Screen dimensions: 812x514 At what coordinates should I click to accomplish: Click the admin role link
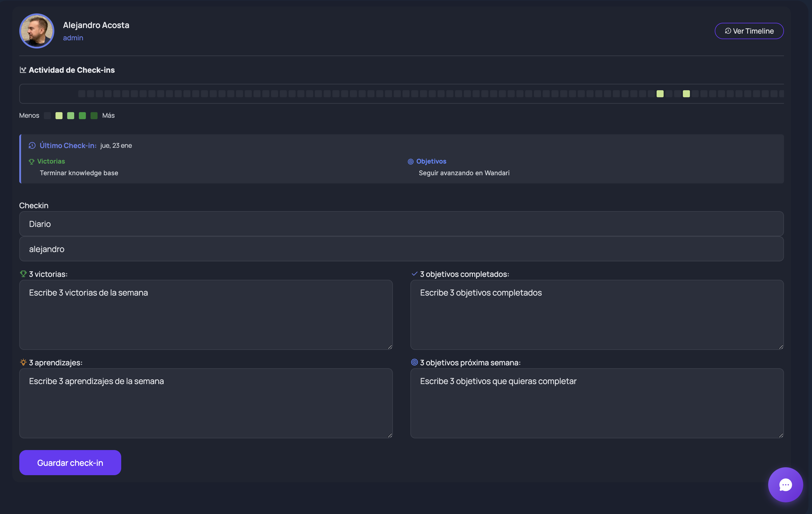coord(73,38)
